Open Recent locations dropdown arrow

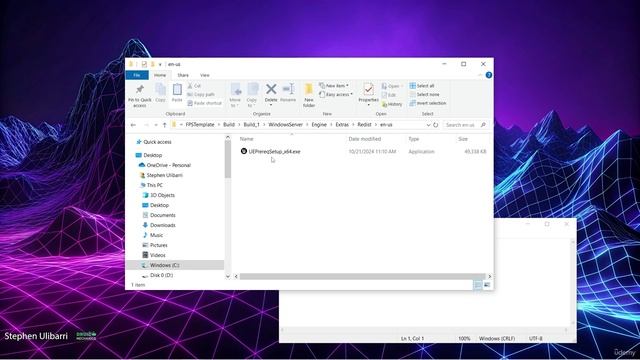click(156, 125)
